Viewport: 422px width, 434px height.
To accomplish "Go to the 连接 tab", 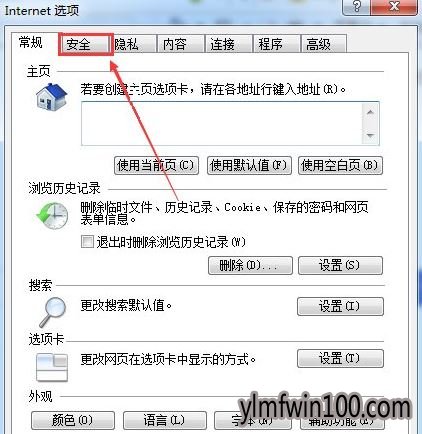I will 229,44.
